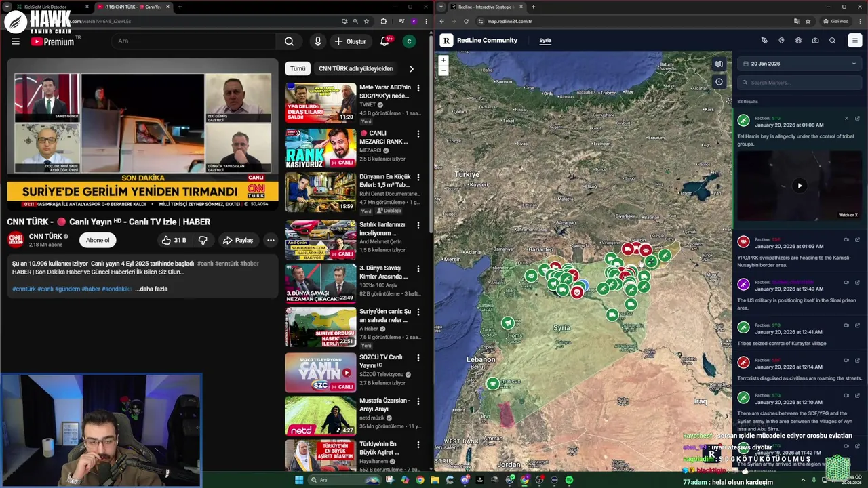Toggle the RedLine sidebar hamburger menu
This screenshot has width=868, height=488.
pos(854,41)
